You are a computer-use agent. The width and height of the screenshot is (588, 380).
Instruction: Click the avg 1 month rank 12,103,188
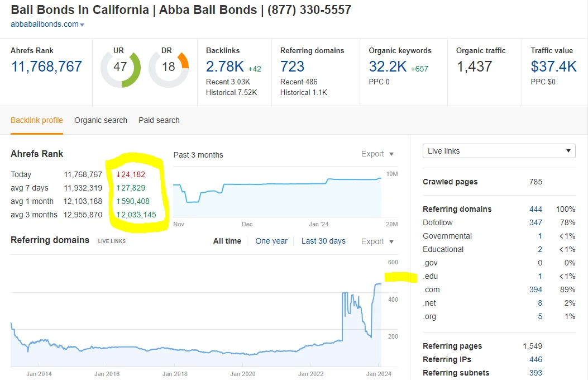[83, 201]
